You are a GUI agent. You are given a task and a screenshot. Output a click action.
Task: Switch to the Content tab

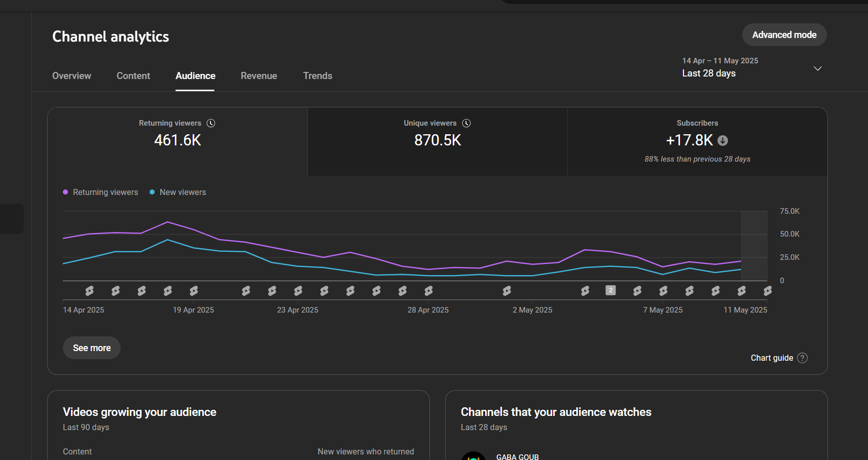pyautogui.click(x=133, y=76)
